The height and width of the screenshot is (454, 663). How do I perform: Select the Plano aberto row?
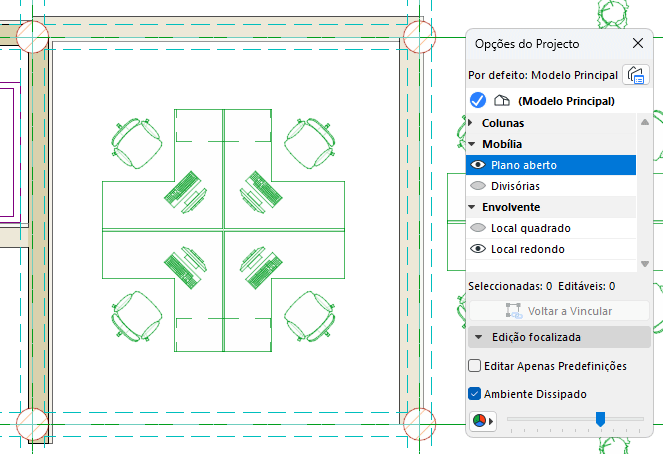pos(551,165)
